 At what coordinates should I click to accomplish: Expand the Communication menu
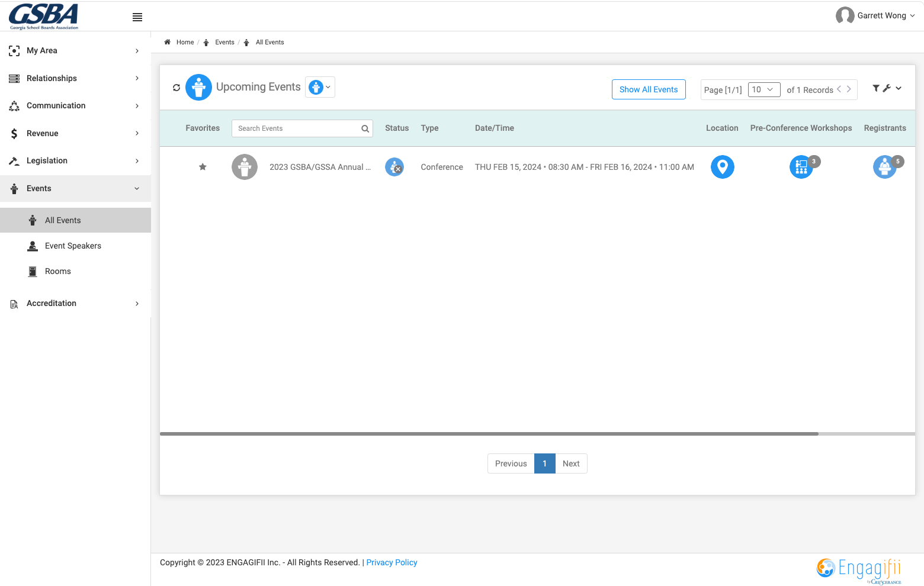pos(75,105)
